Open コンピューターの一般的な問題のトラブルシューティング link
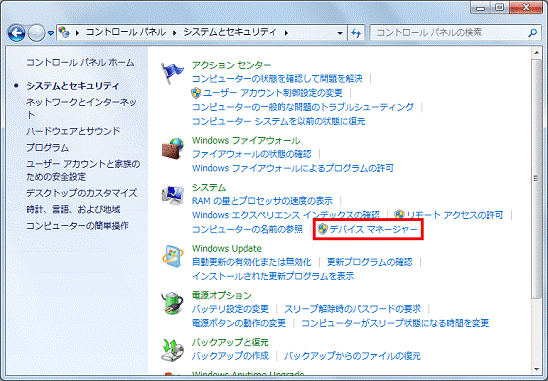Viewport: 548px width, 381px height. [303, 107]
